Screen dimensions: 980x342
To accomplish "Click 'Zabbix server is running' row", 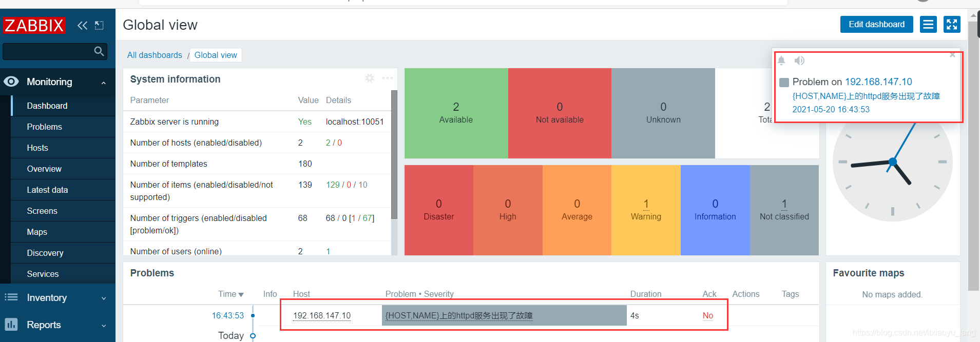I will tap(257, 122).
